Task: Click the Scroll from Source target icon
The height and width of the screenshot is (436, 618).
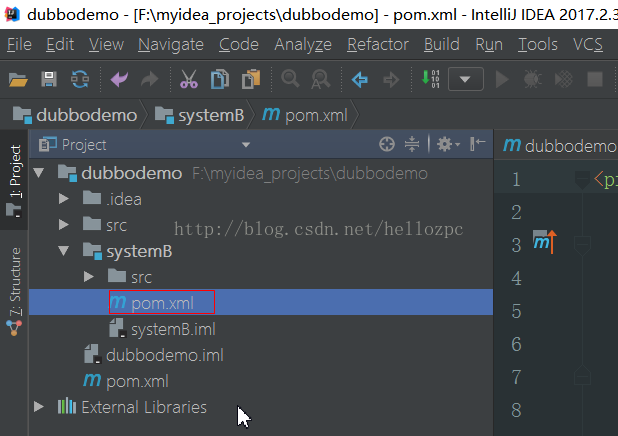Action: [387, 144]
